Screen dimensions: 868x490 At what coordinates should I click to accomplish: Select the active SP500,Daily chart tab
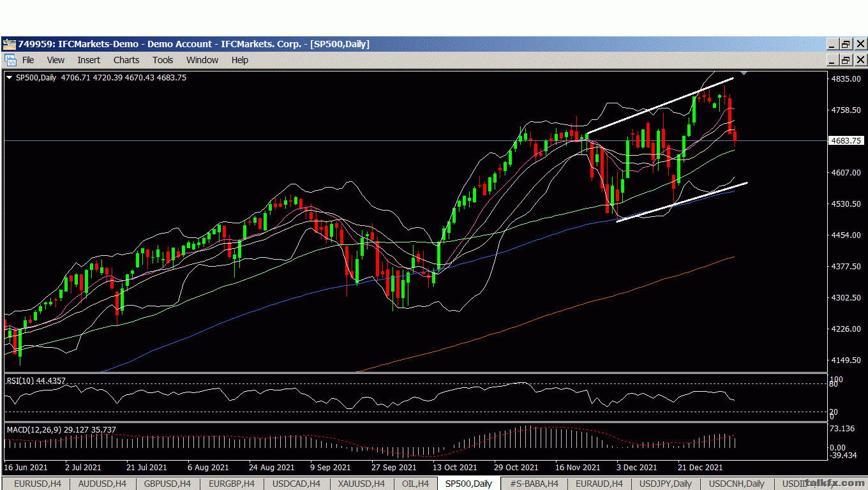468,484
